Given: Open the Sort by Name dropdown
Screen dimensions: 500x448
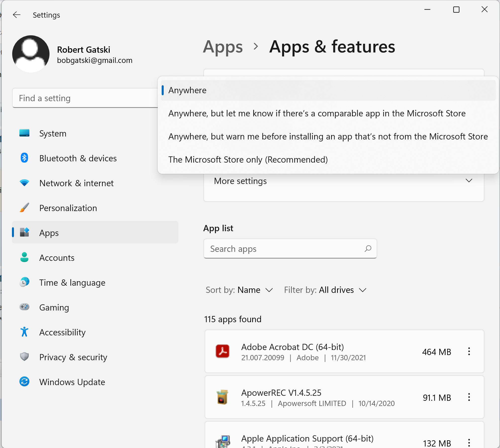Looking at the screenshot, I should (x=239, y=290).
